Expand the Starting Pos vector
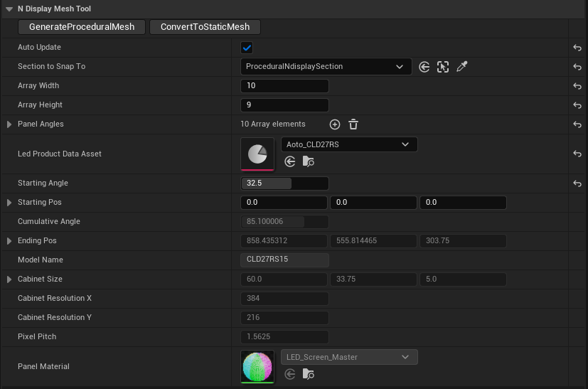 click(9, 203)
